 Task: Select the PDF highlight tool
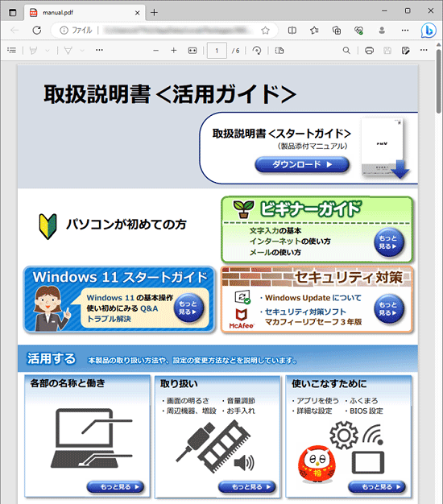tap(33, 51)
